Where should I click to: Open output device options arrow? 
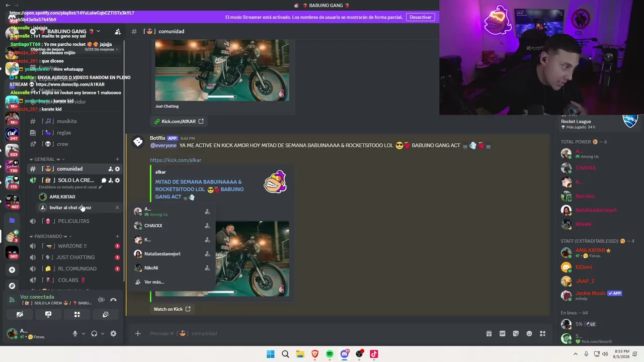103,333
